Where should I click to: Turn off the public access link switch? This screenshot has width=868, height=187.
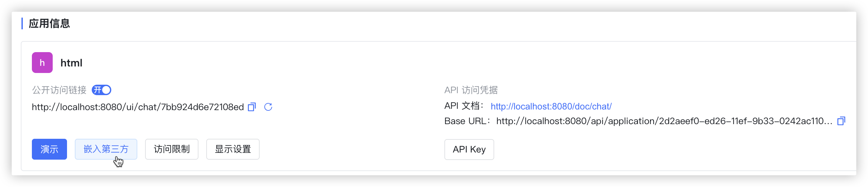pyautogui.click(x=102, y=90)
